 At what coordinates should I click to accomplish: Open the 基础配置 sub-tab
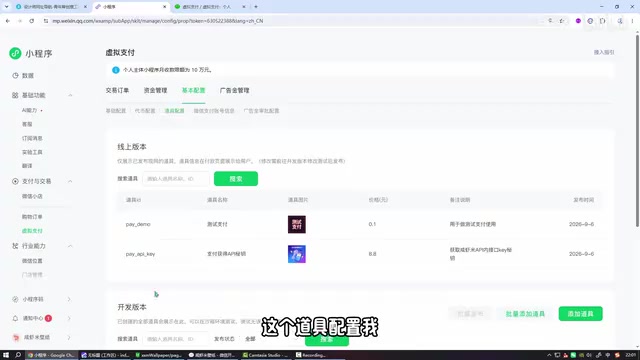tap(116, 111)
